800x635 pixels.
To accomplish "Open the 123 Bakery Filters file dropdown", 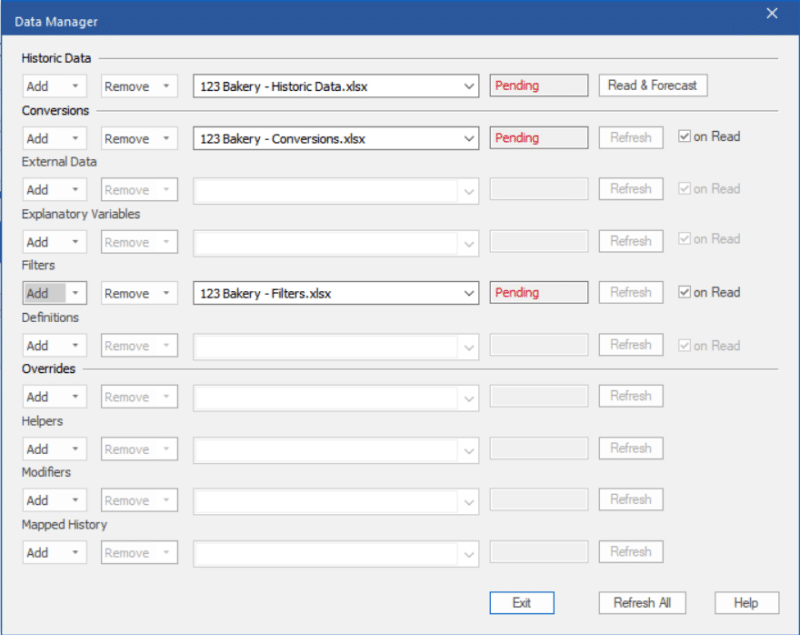I will click(x=470, y=292).
